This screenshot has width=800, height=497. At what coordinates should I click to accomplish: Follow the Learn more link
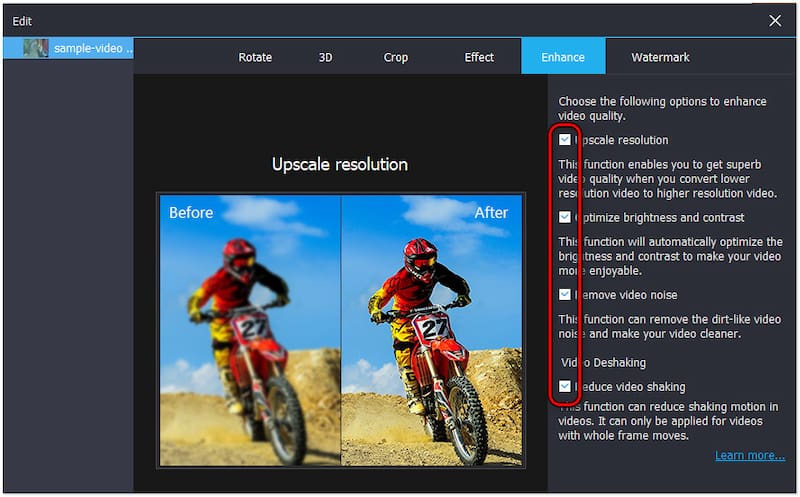[x=749, y=455]
